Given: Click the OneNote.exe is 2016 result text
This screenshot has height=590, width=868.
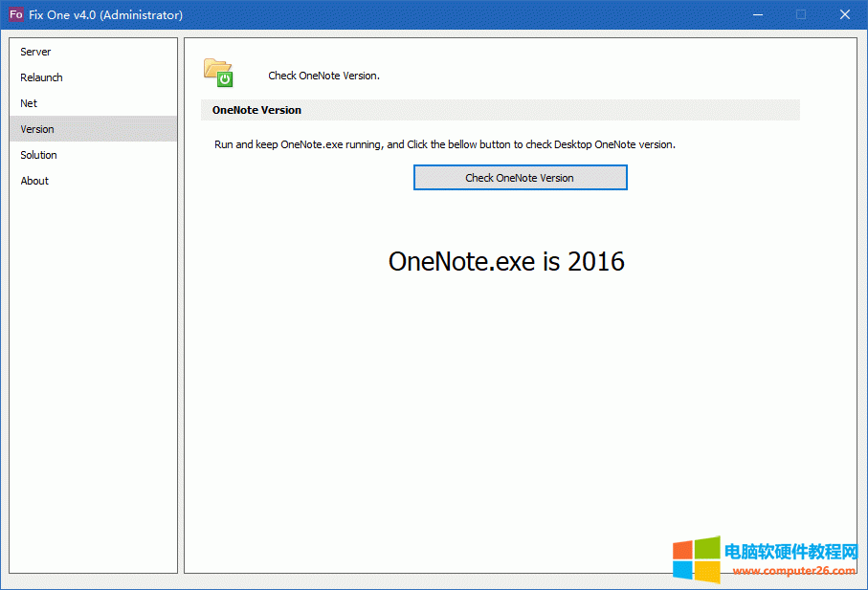Looking at the screenshot, I should point(507,261).
